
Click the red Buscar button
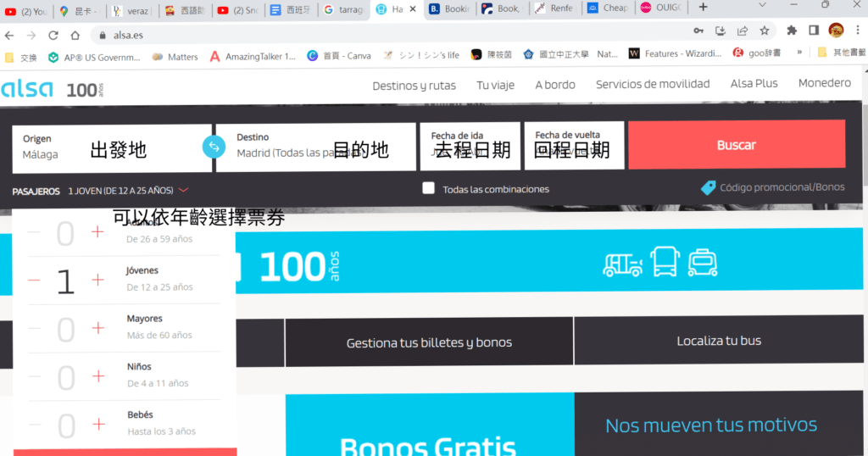(x=737, y=145)
